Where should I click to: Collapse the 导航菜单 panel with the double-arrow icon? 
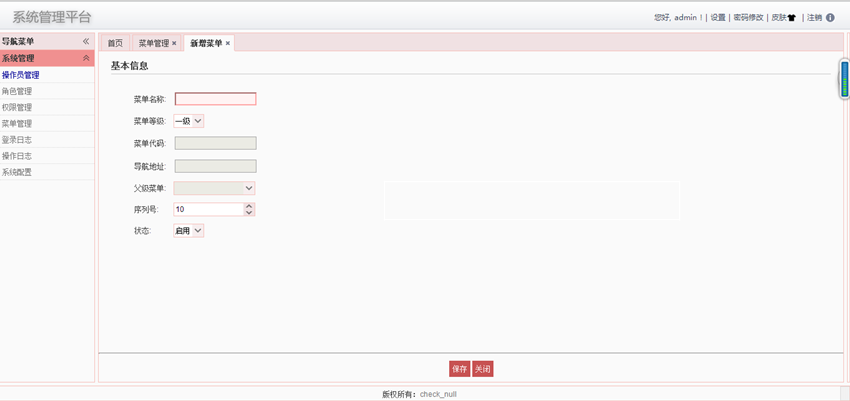pyautogui.click(x=86, y=41)
